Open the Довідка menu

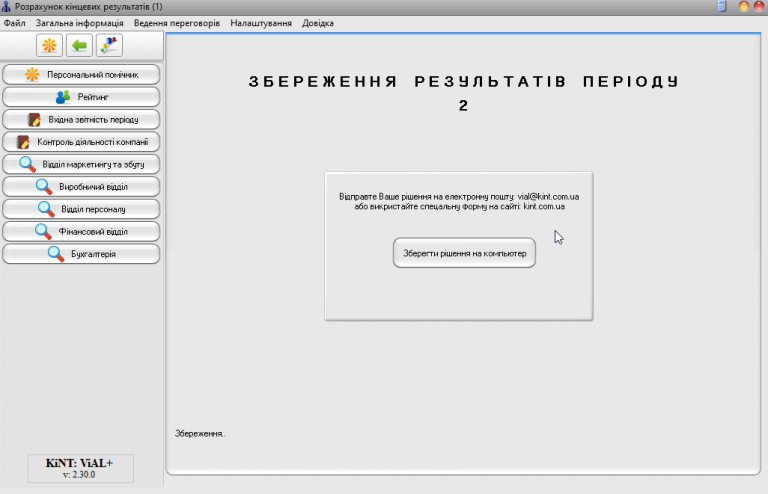318,23
